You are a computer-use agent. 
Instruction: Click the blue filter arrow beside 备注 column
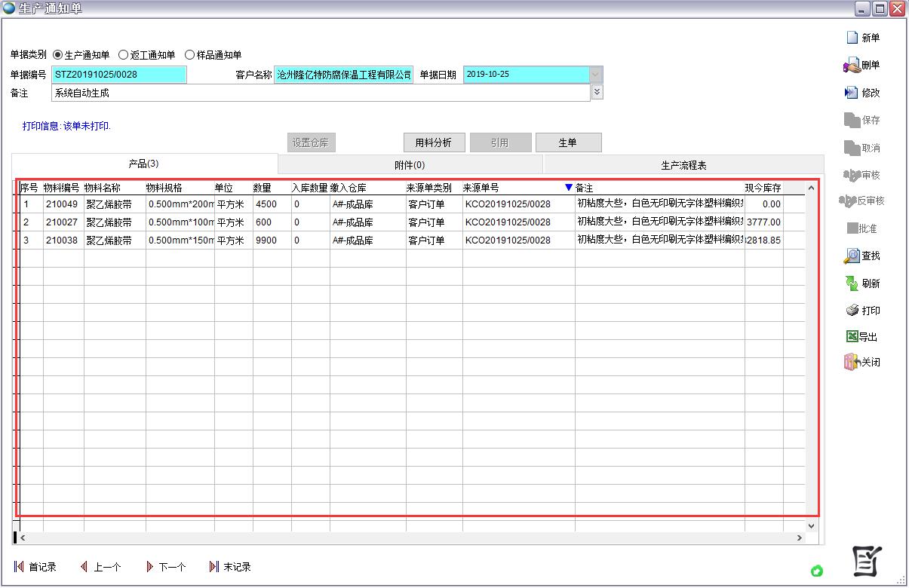tap(569, 188)
